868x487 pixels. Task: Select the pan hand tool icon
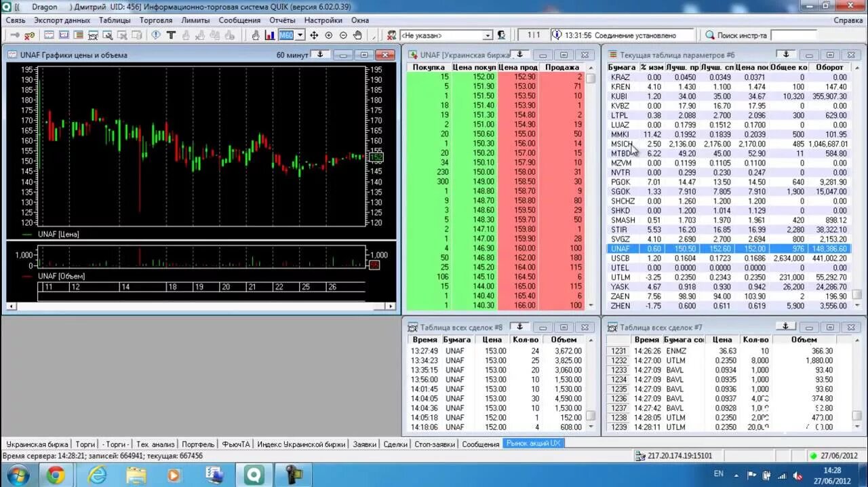click(x=357, y=35)
